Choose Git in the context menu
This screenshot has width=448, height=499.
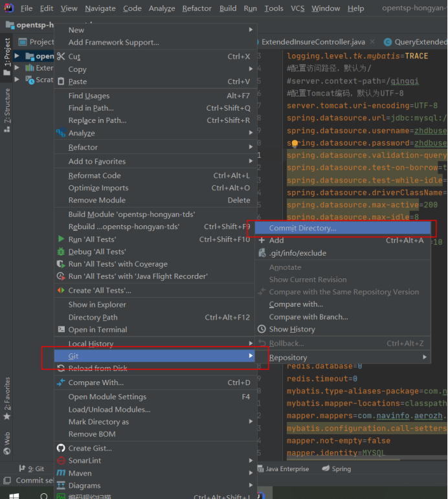(x=155, y=356)
